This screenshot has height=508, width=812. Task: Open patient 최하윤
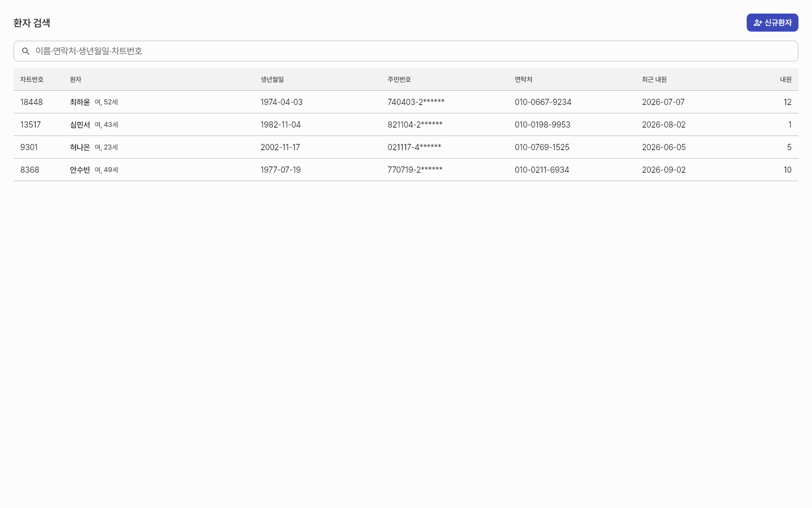point(80,102)
